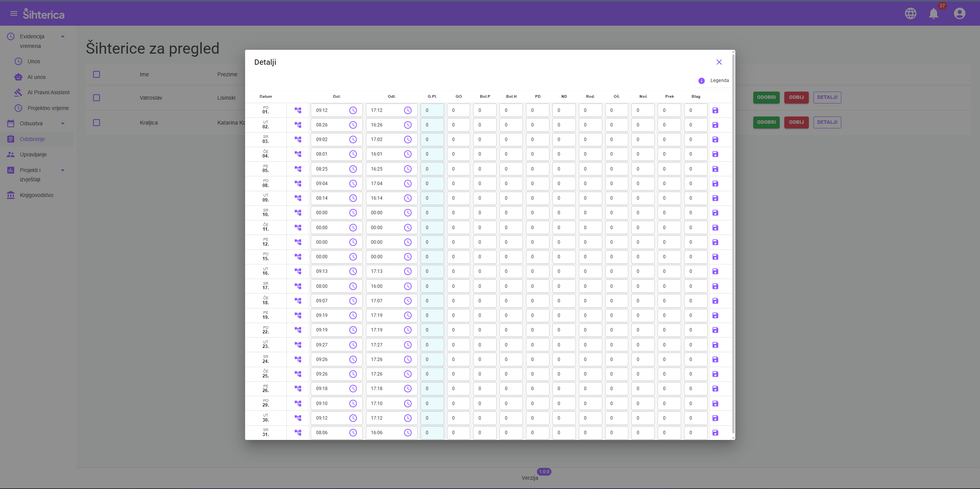The width and height of the screenshot is (980, 489).
Task: Click ODBIJ button for Kraljica row
Action: [x=796, y=122]
